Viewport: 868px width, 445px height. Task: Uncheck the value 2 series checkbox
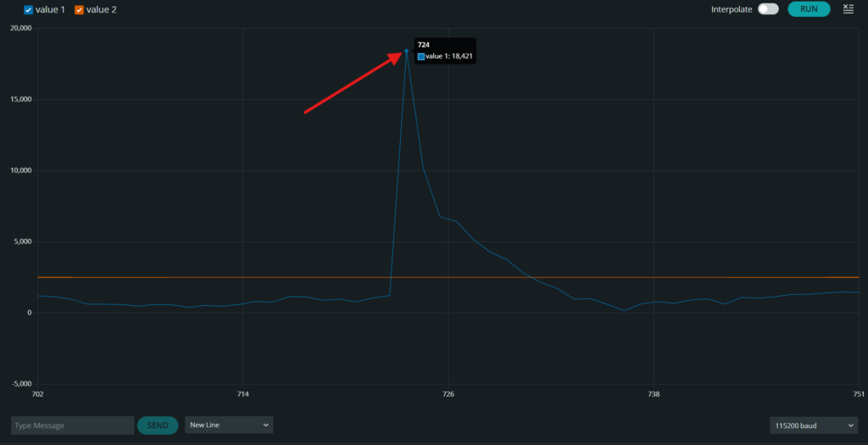[x=79, y=10]
